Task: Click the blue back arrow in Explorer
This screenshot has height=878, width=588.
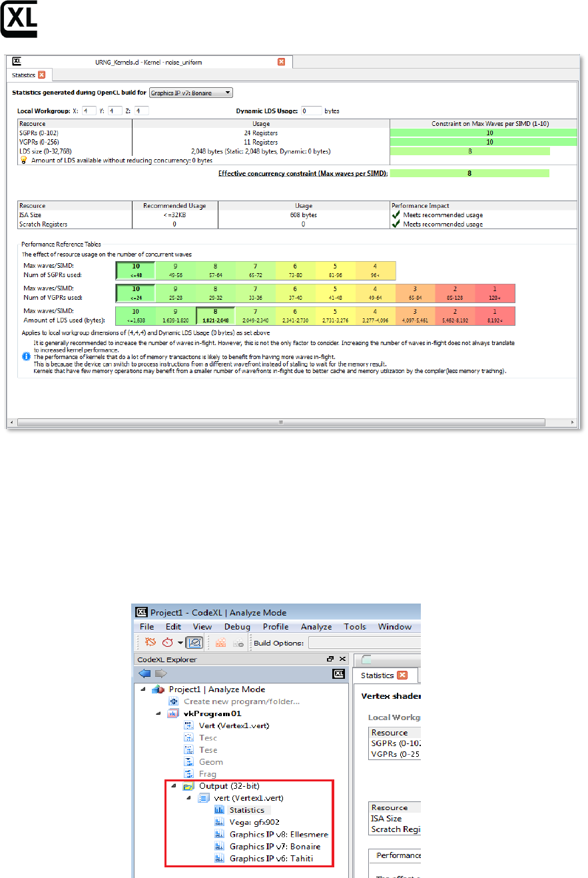Action: point(145,673)
